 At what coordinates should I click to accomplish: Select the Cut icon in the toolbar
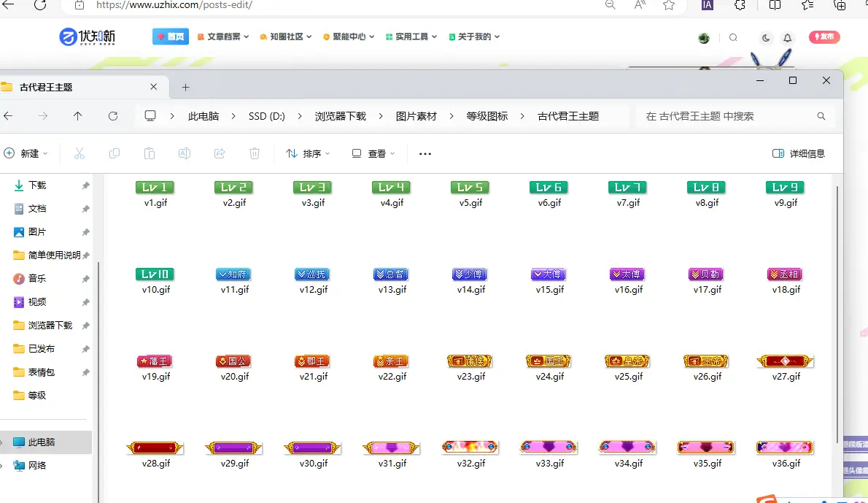click(x=79, y=153)
